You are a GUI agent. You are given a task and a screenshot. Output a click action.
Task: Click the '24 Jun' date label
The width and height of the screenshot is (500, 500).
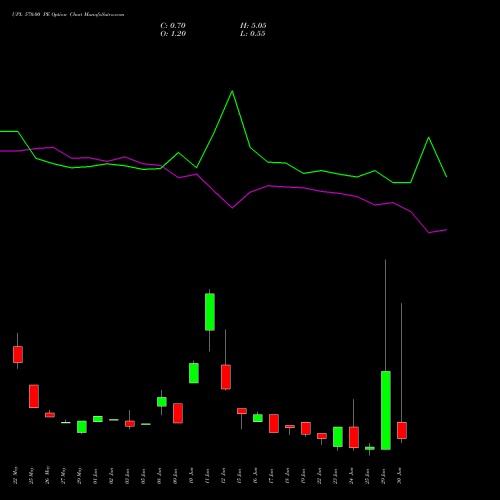click(x=351, y=476)
